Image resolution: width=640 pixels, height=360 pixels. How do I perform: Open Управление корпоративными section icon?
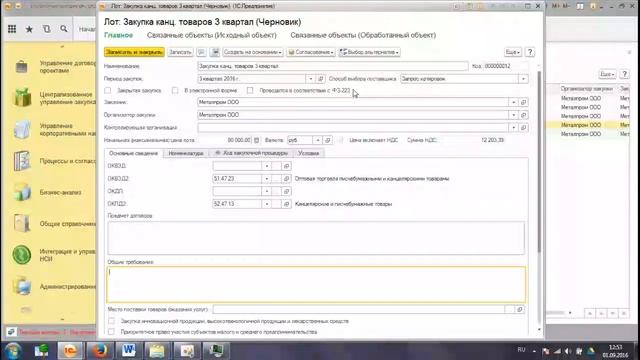click(22, 130)
